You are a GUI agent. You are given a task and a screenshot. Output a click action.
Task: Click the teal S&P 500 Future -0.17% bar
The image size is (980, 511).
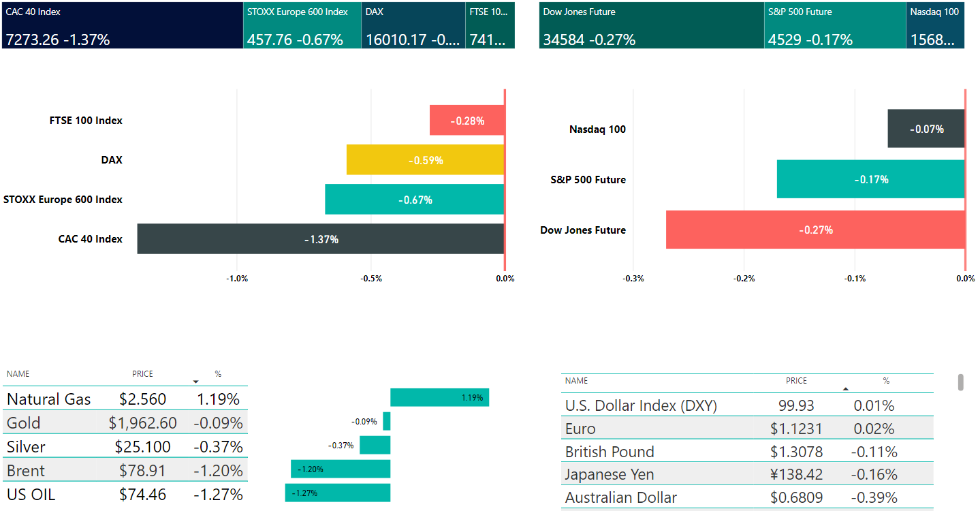871,179
